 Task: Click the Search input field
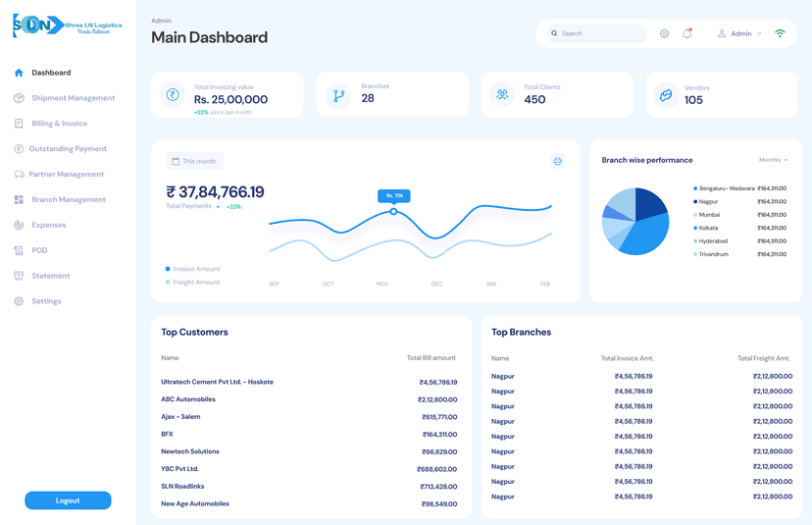pos(598,33)
